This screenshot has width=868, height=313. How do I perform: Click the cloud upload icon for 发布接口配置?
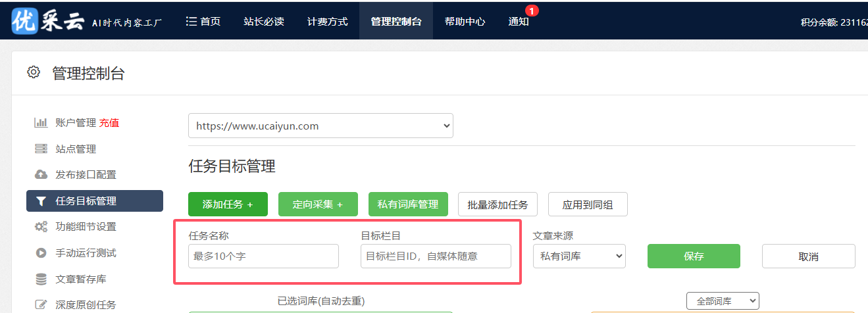pyautogui.click(x=41, y=175)
